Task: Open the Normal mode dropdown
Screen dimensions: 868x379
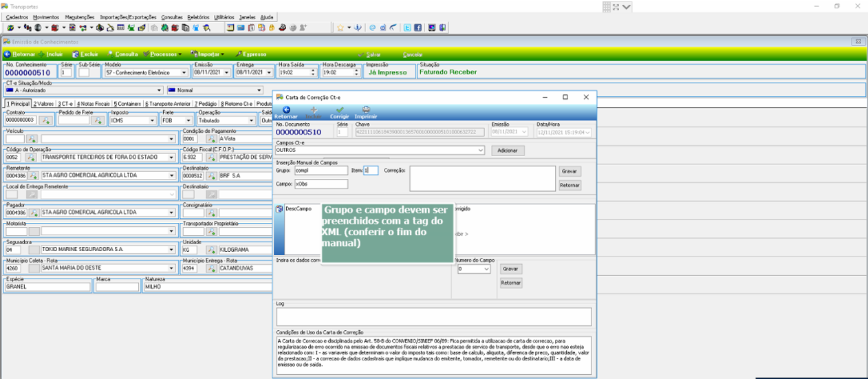Action: click(259, 90)
